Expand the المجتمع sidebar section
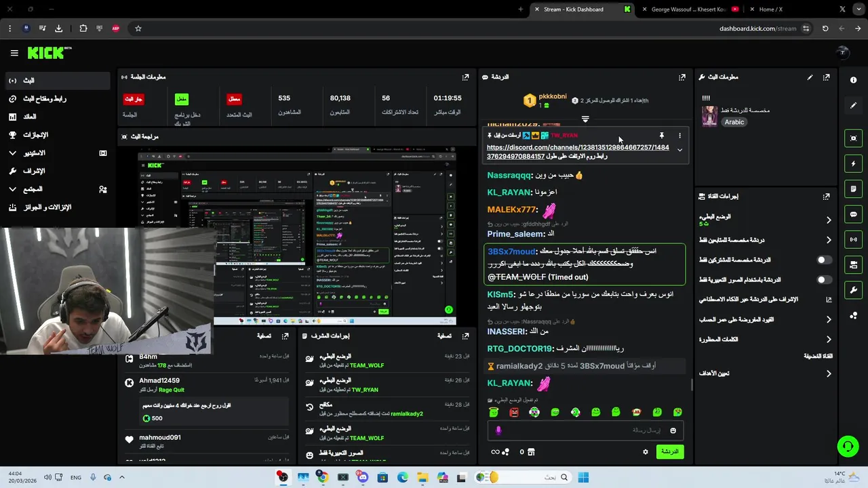868x488 pixels. tap(12, 189)
